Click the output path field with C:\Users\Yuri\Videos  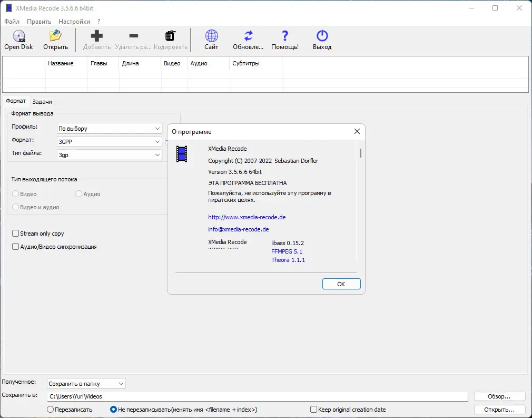click(x=258, y=396)
